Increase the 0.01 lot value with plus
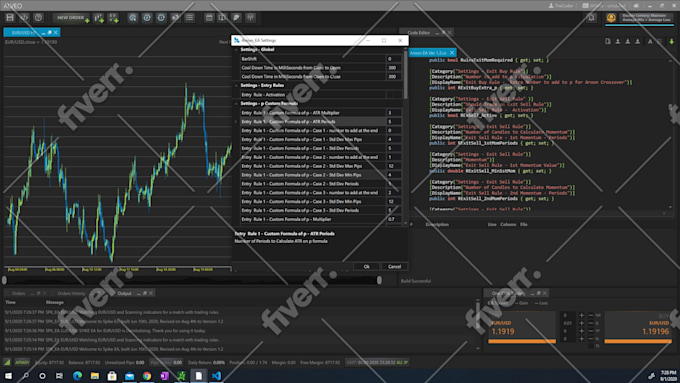Screen dimensions: 680x383 click(x=582, y=323)
